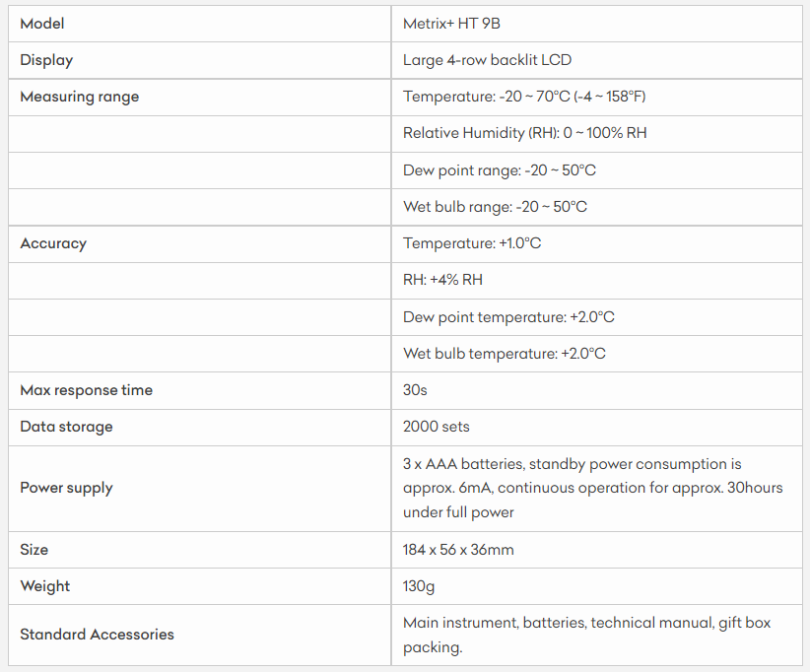This screenshot has width=810, height=672.
Task: Click the 2000 sets data storage value
Action: coord(437,427)
